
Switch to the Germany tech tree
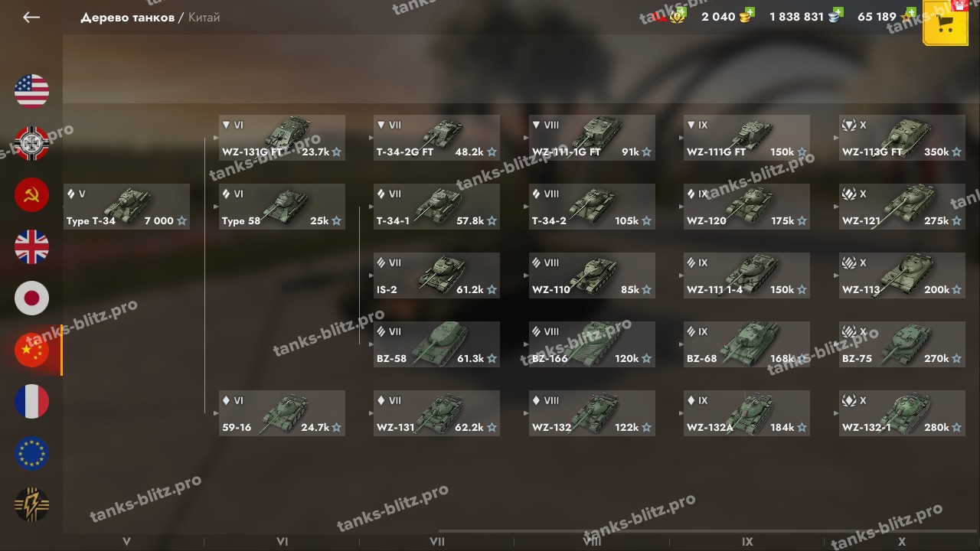coord(31,143)
